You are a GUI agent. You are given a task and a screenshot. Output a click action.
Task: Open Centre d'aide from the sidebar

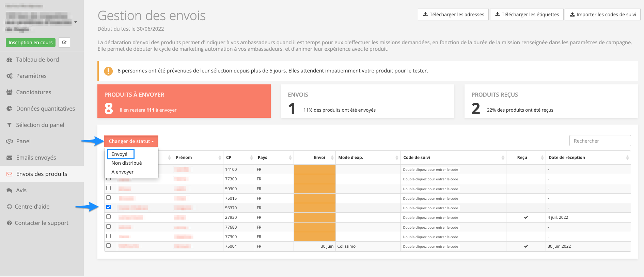pos(32,207)
